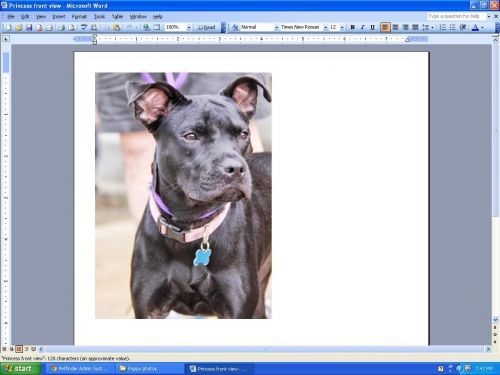Toggle Bold formatting
This screenshot has width=500, height=375.
pyautogui.click(x=352, y=27)
